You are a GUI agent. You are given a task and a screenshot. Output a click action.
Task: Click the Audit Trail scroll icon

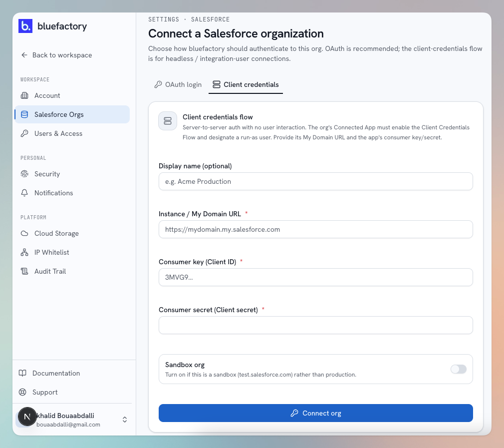pyautogui.click(x=24, y=271)
